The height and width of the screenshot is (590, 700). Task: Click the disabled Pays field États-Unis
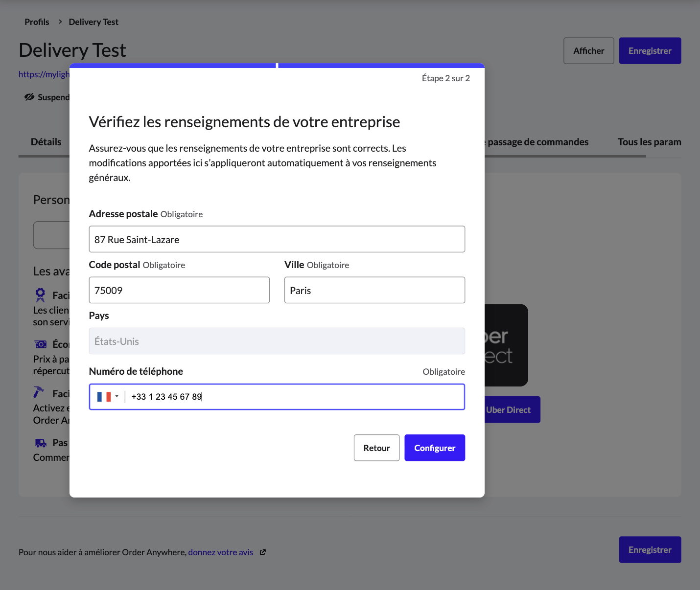pos(277,341)
